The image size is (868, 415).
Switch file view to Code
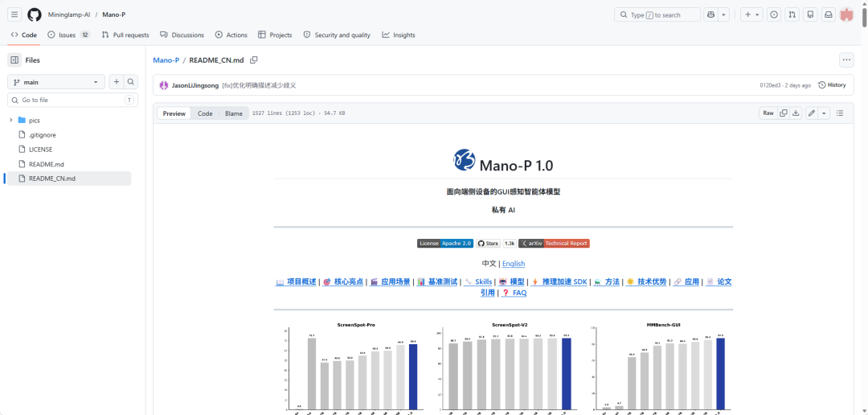[206, 113]
